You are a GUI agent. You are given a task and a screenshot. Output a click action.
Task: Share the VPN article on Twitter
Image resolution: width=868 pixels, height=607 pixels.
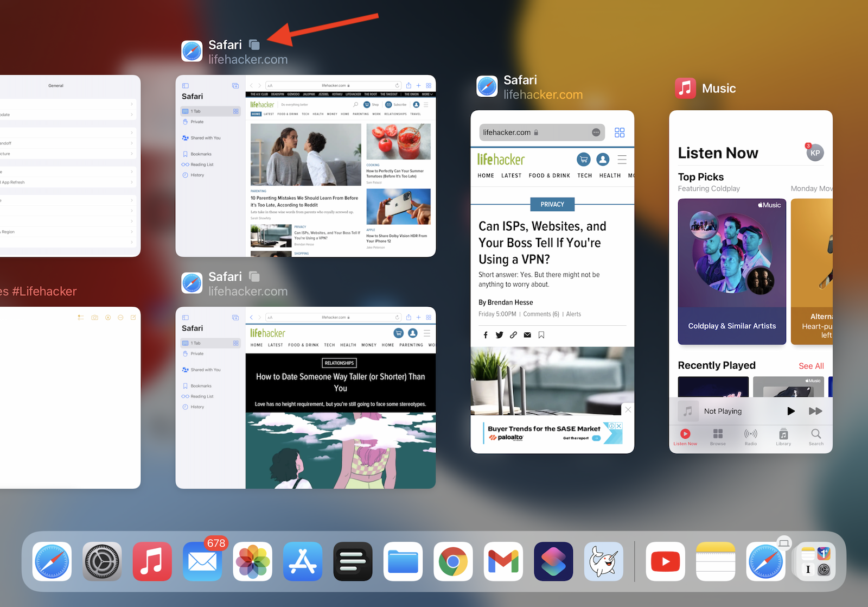point(500,335)
